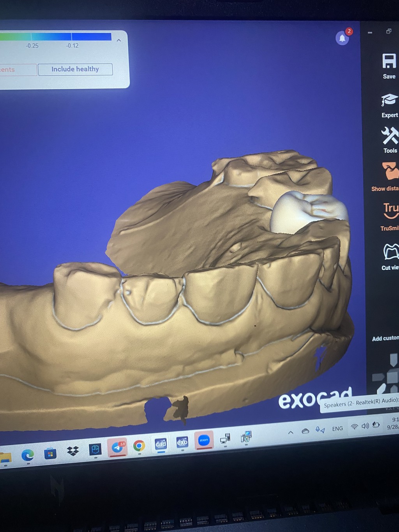This screenshot has width=399, height=532.
Task: Open the notifications bell with badge
Action: pos(343,38)
